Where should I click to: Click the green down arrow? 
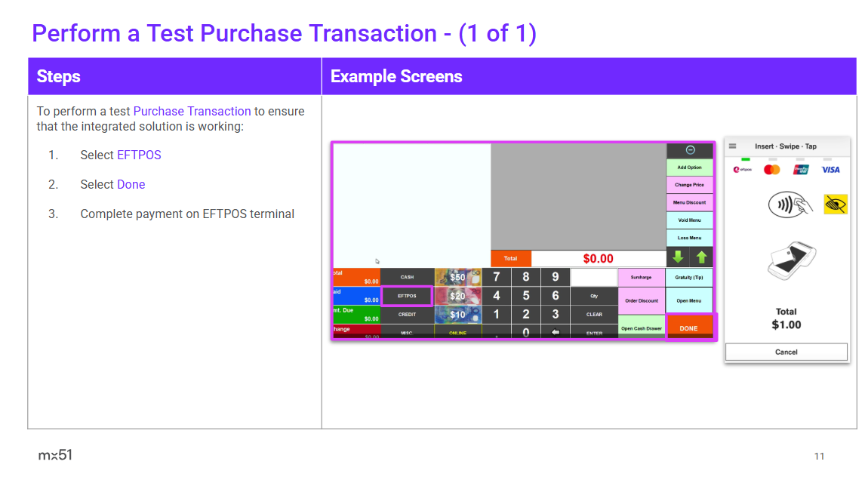click(x=678, y=258)
